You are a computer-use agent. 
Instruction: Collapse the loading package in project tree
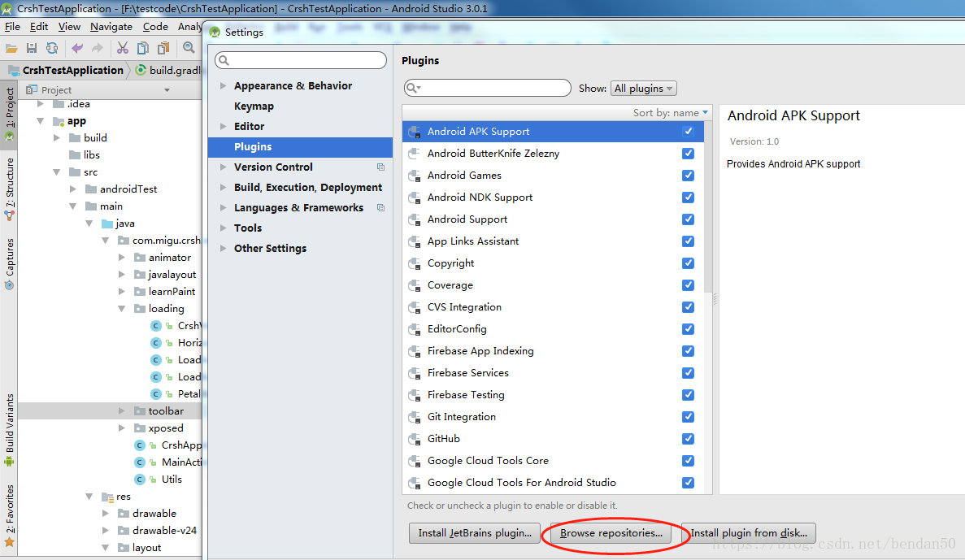(x=121, y=308)
